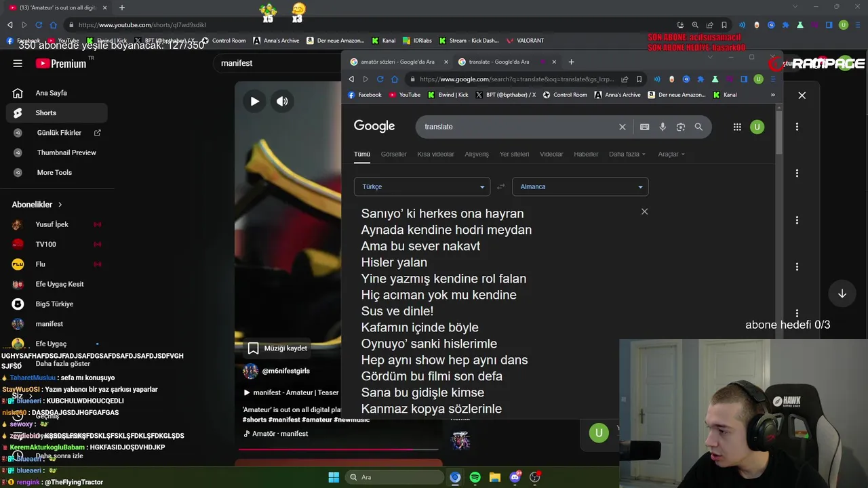Switch to Alışveriş results tab
Screen dimensions: 868x488
(x=476, y=154)
